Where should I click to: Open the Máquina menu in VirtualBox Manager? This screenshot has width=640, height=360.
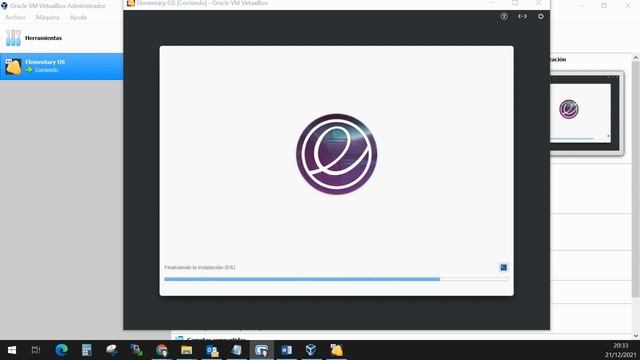[x=47, y=17]
